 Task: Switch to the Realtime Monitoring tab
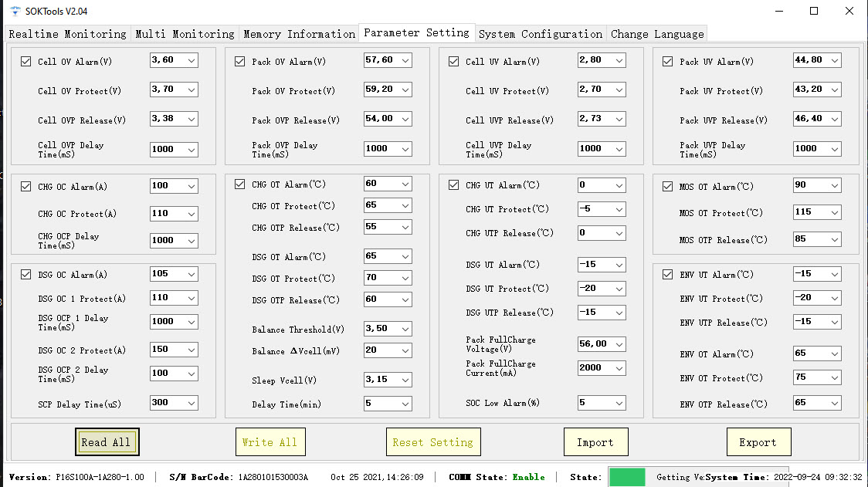(67, 34)
